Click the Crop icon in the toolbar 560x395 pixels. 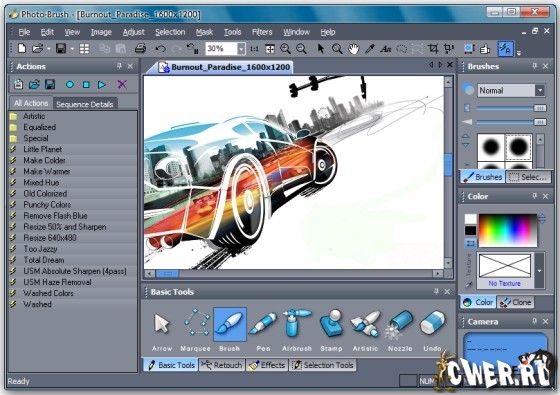click(x=433, y=49)
